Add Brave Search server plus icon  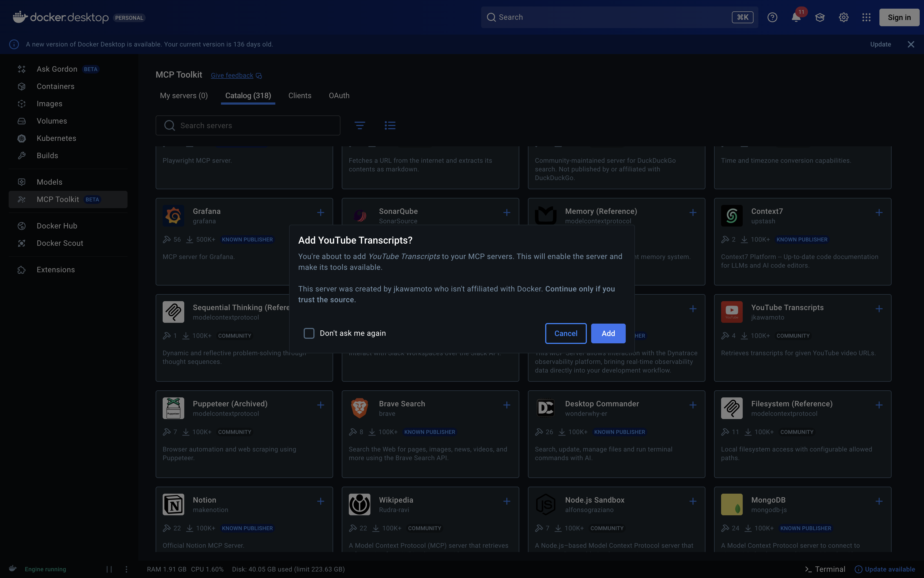pyautogui.click(x=507, y=405)
